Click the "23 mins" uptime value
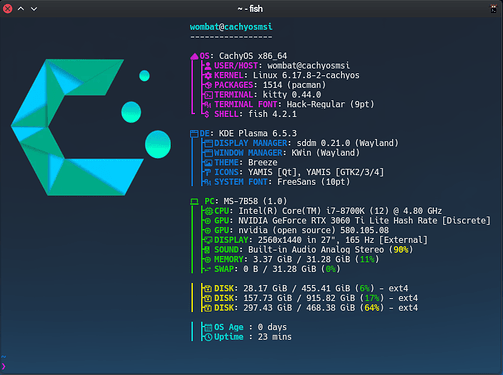 pos(275,337)
